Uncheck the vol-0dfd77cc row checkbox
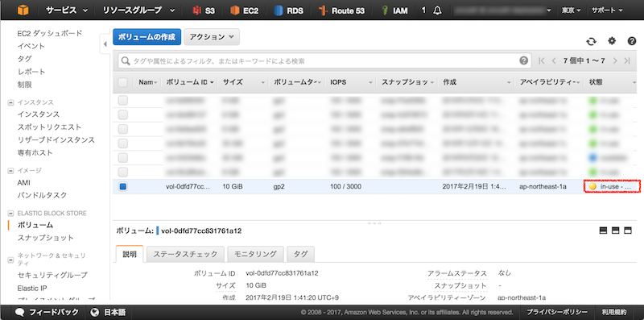 [x=123, y=186]
